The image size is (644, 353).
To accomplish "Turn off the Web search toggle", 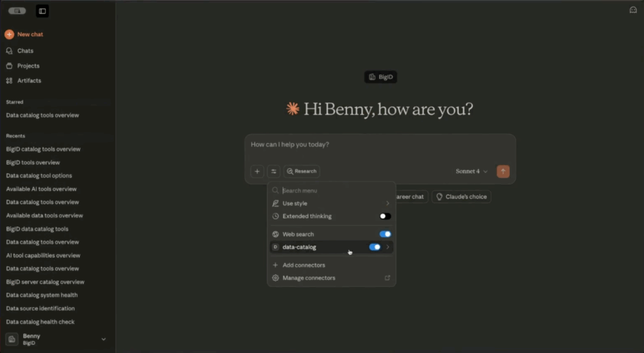I will point(385,234).
